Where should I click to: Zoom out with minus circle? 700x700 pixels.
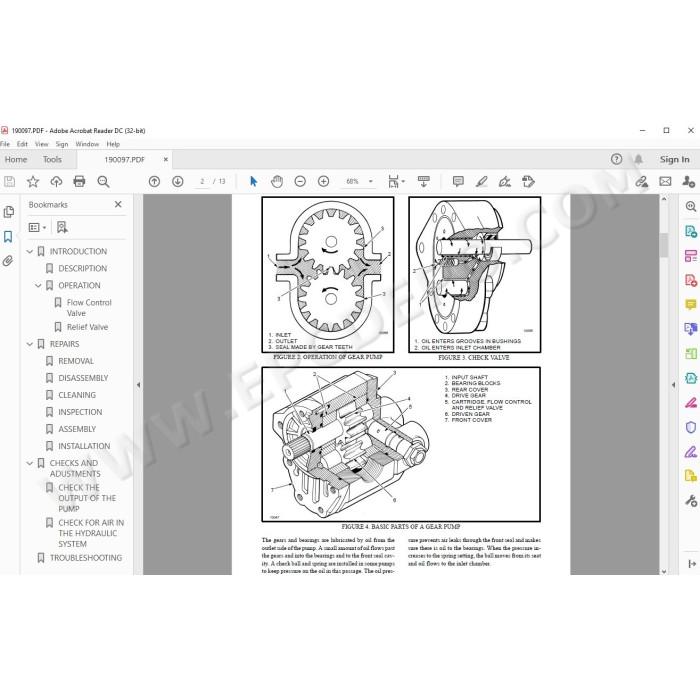[x=300, y=182]
